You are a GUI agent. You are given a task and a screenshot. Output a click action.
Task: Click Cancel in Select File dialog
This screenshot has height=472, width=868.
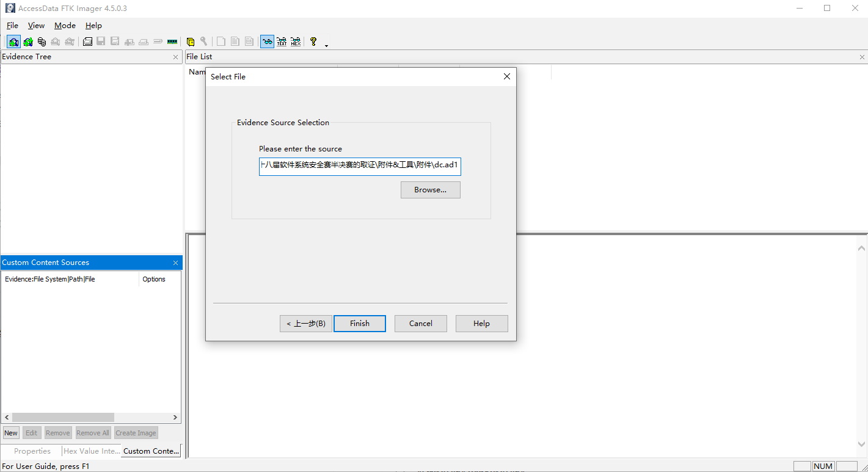coord(421,324)
